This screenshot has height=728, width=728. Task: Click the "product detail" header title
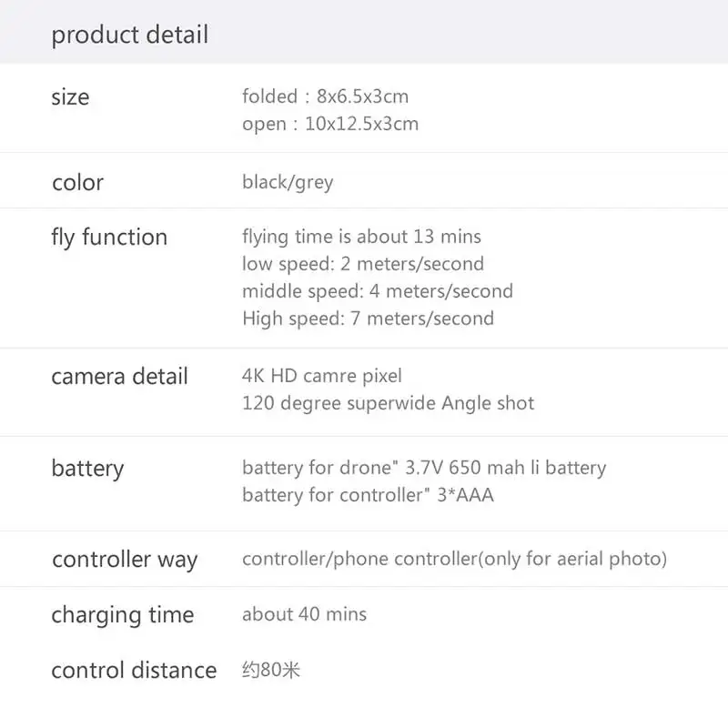click(129, 35)
